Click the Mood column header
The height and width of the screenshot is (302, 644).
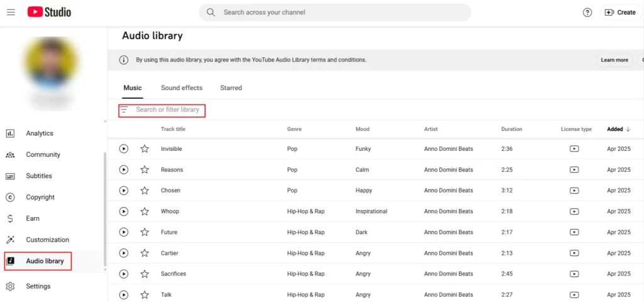coord(363,129)
